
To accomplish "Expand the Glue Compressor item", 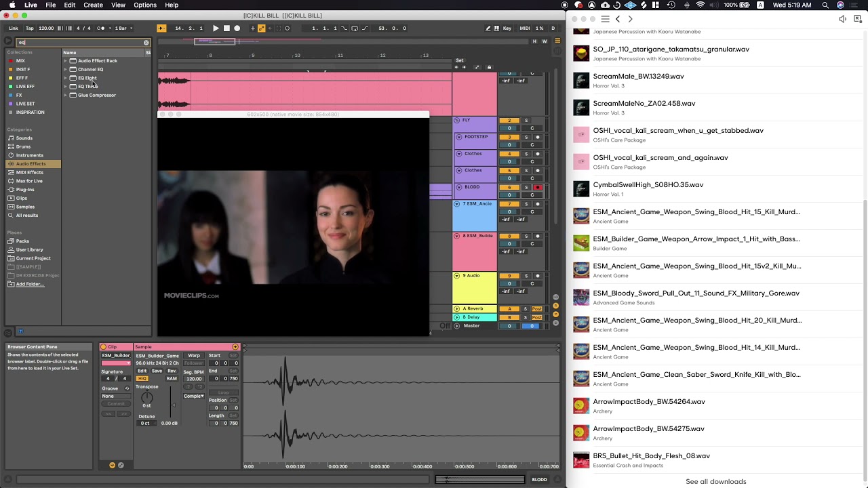I will (x=66, y=95).
